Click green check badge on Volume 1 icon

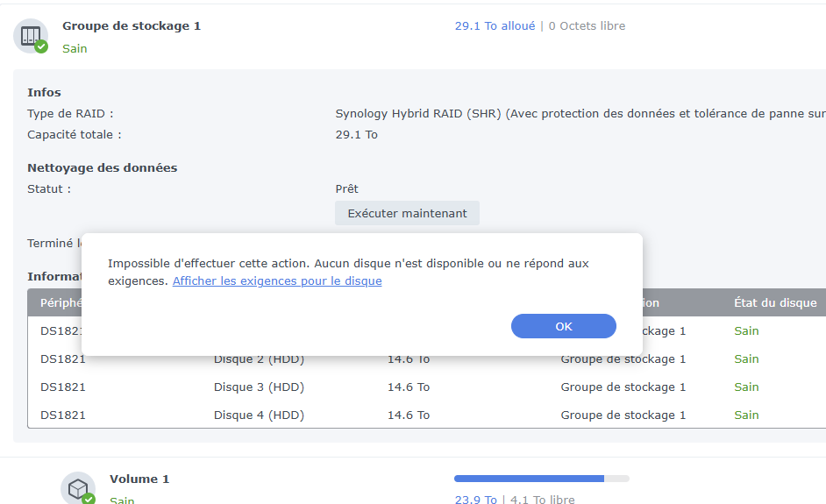click(x=89, y=499)
